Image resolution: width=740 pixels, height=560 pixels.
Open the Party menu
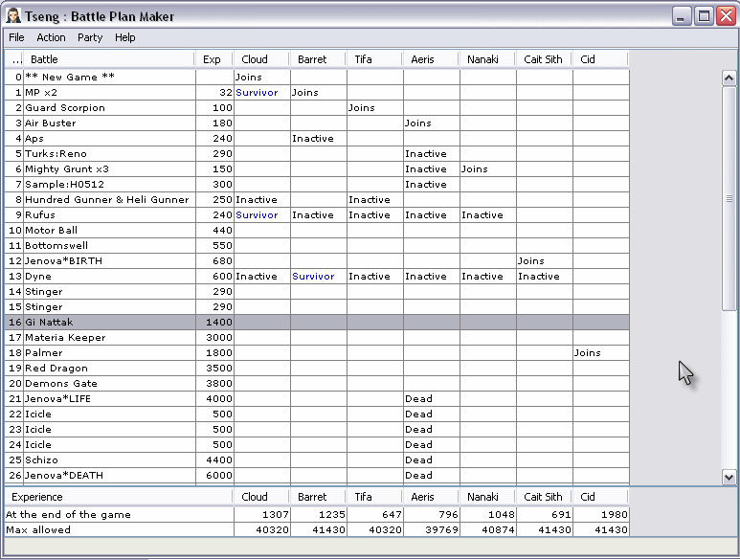tap(90, 37)
